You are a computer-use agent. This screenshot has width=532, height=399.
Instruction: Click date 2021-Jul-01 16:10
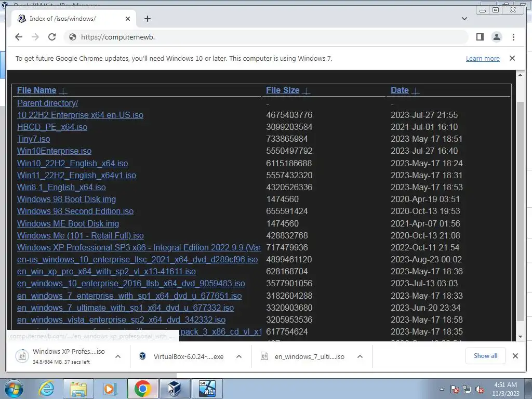[x=424, y=127]
